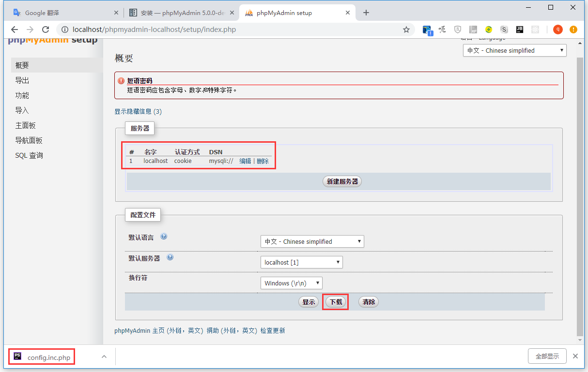The width and height of the screenshot is (588, 372).
Task: Select the phpMyAdmin setup tab
Action: click(298, 13)
